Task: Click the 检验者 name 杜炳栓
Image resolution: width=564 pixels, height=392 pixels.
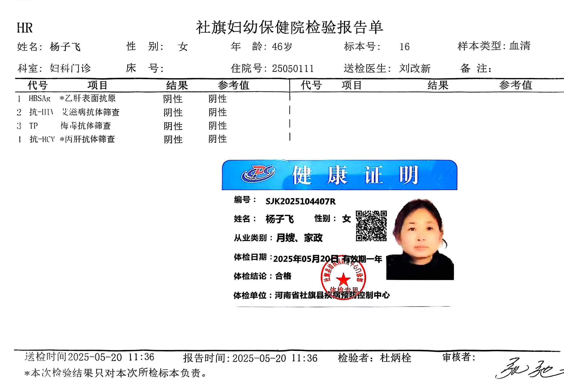Action: coord(395,358)
